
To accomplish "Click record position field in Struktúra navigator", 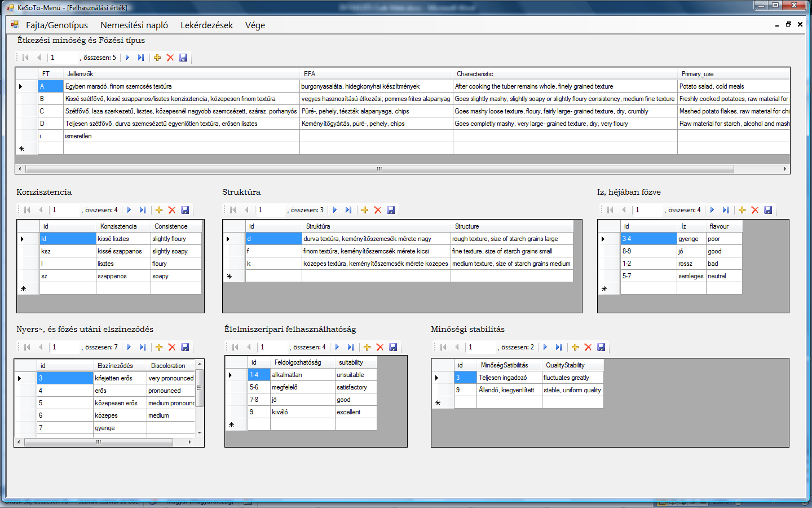I will 271,210.
